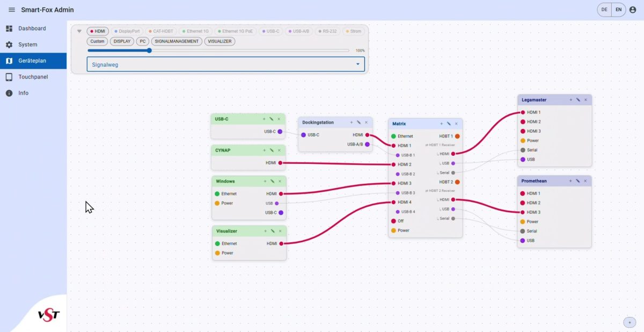Open Info in the sidebar

(33, 93)
